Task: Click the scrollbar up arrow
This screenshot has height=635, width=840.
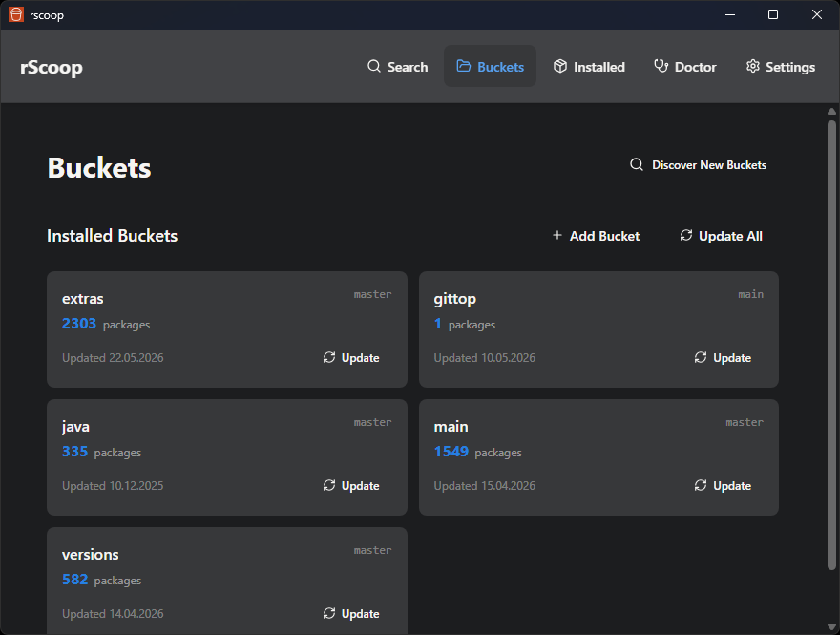Action: [x=831, y=112]
